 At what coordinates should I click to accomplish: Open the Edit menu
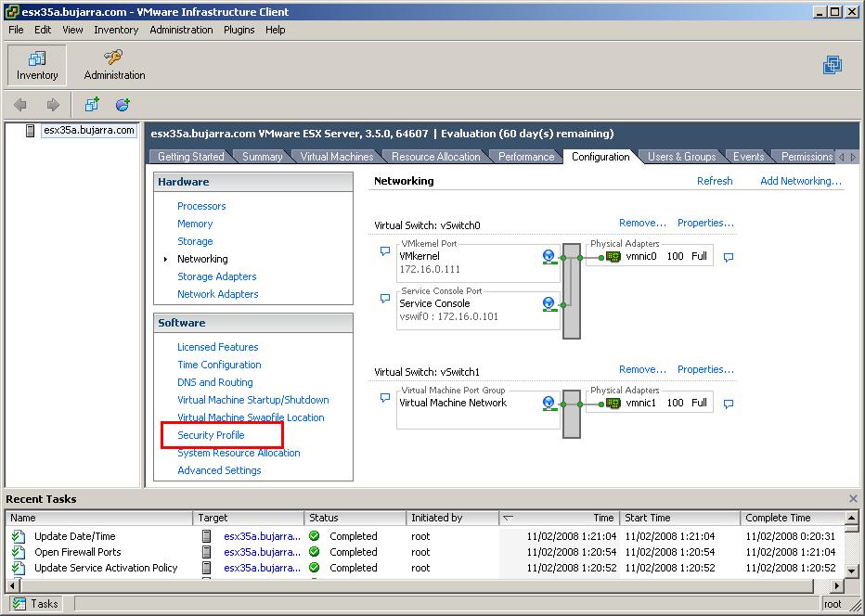43,30
